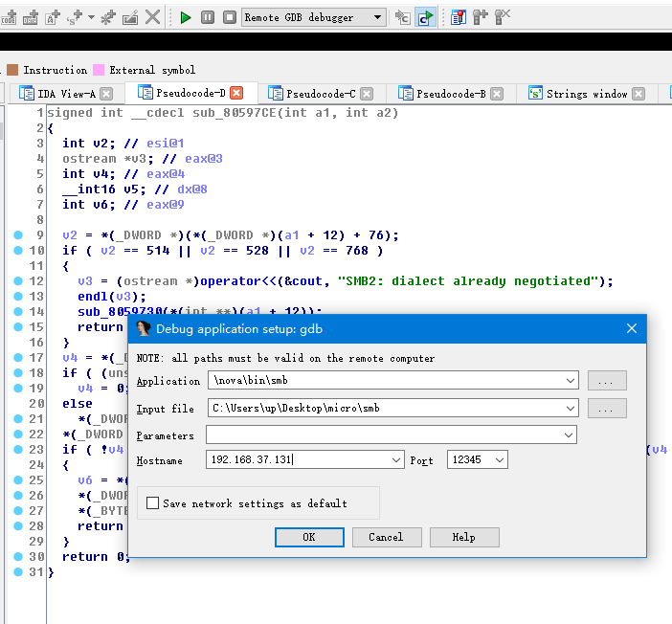Switch to the Pseudocode-B tab
The width and height of the screenshot is (672, 624).
451,94
